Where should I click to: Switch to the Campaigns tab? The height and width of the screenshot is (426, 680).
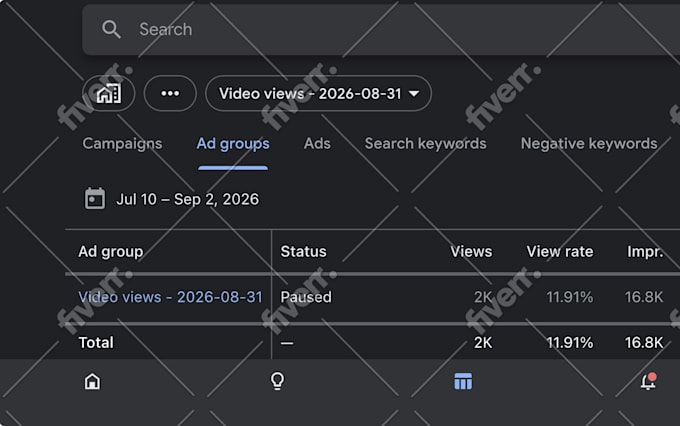coord(122,144)
